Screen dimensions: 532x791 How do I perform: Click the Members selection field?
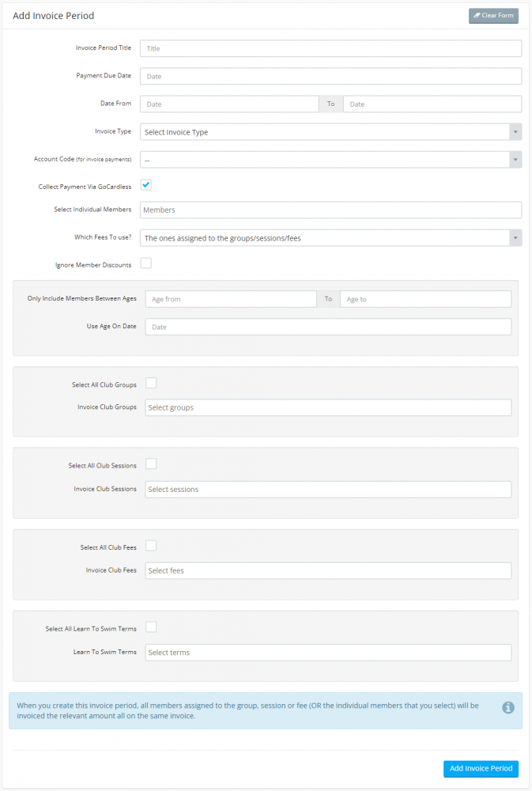point(330,210)
